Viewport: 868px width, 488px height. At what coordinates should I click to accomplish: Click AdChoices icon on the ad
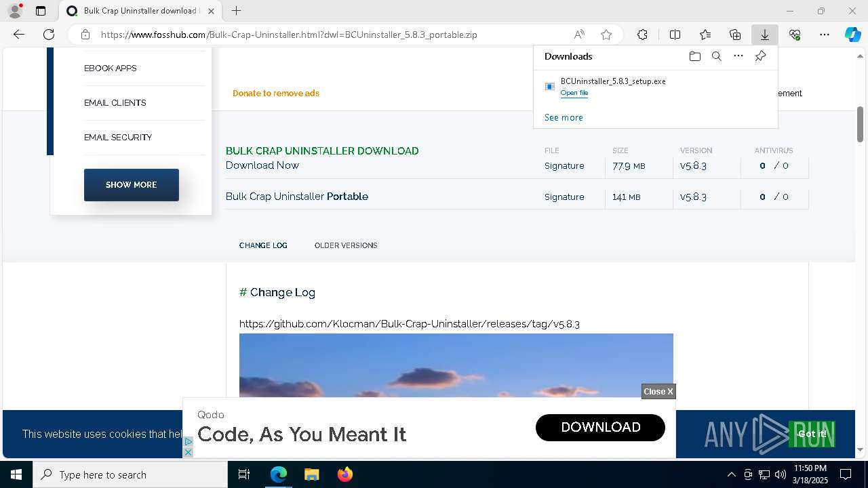(x=188, y=441)
